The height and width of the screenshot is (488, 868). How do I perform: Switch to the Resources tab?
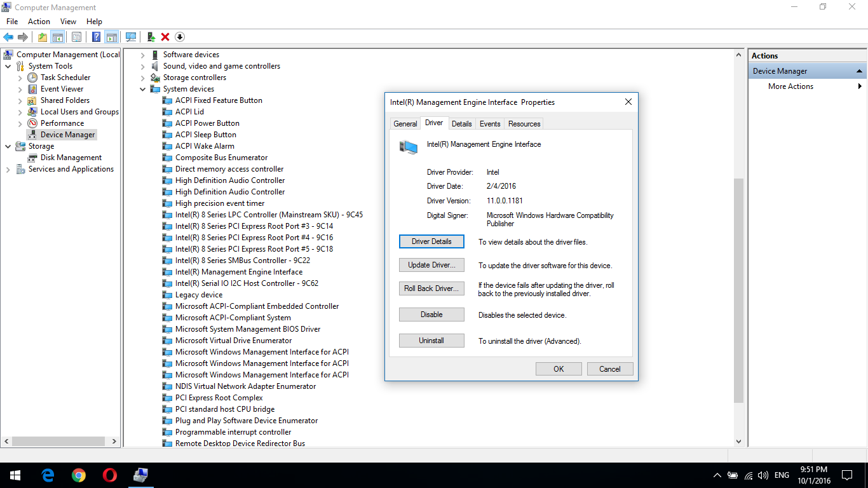[524, 124]
